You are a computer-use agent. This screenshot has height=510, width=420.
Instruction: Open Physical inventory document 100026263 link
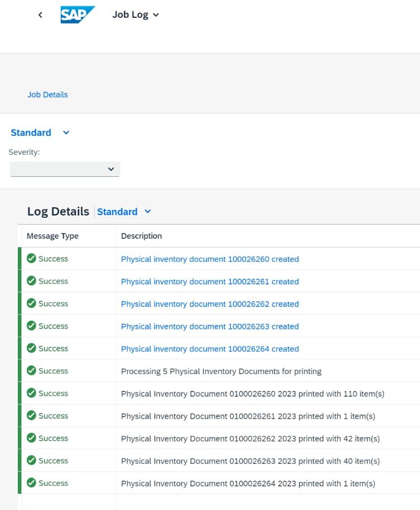[x=210, y=326]
